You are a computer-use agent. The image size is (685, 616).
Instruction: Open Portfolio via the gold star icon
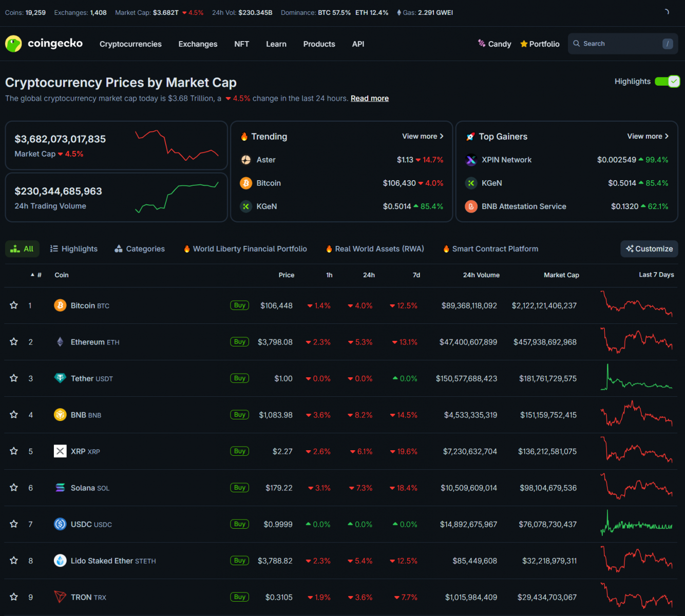tap(524, 44)
